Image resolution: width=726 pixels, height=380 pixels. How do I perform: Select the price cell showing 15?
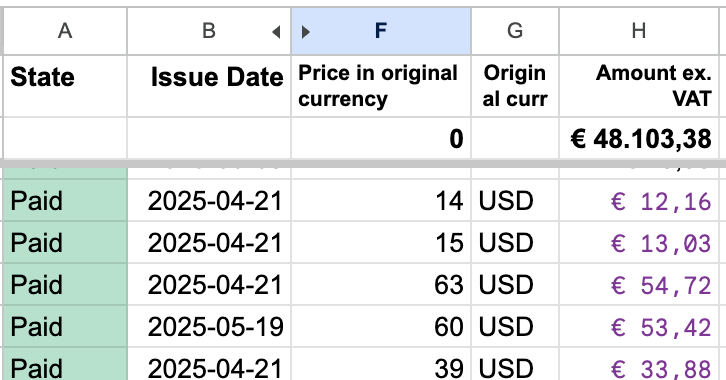tap(381, 242)
